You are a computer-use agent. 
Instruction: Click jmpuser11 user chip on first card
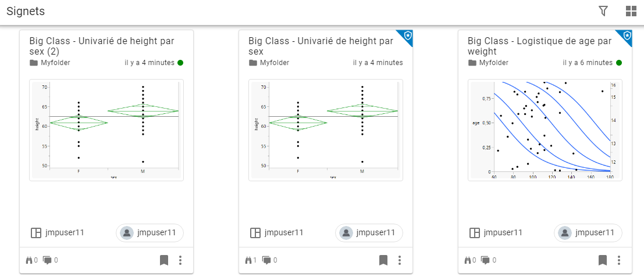[x=150, y=233]
